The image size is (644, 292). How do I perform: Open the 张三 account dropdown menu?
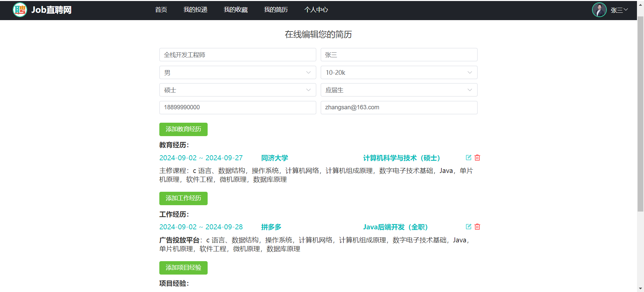(x=619, y=10)
